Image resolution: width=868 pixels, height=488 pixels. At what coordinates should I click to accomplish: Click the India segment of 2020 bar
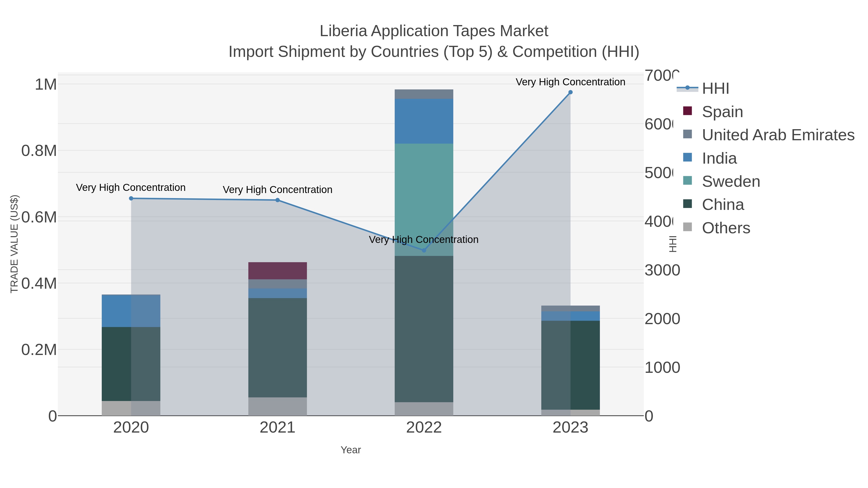click(x=131, y=311)
